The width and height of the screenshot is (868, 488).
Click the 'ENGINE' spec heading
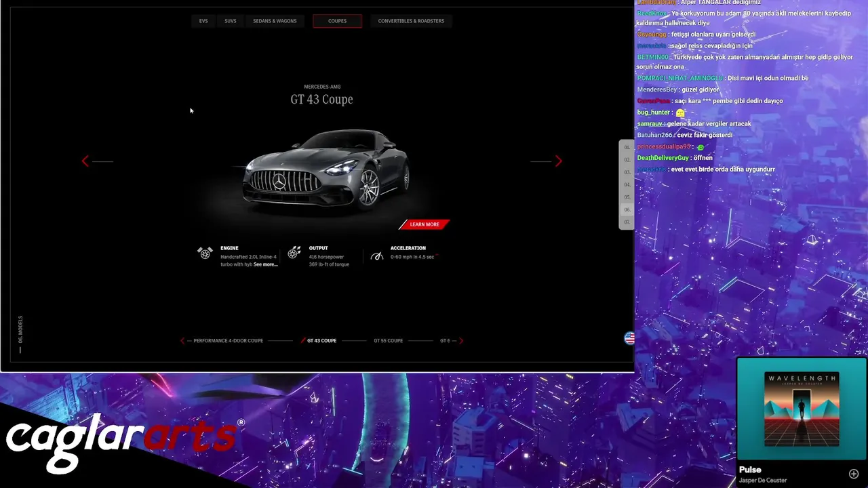pyautogui.click(x=229, y=248)
